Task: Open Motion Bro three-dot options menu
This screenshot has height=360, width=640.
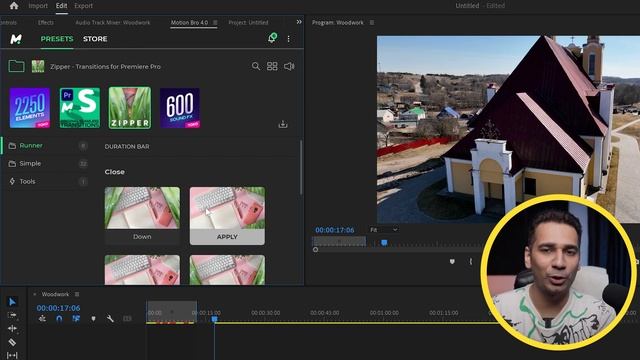Action: [x=289, y=39]
